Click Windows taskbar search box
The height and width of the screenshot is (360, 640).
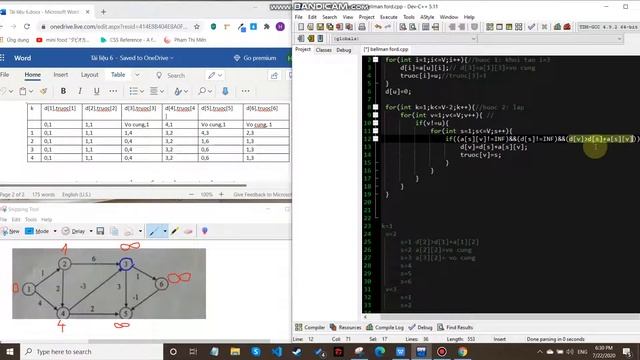click(91, 351)
